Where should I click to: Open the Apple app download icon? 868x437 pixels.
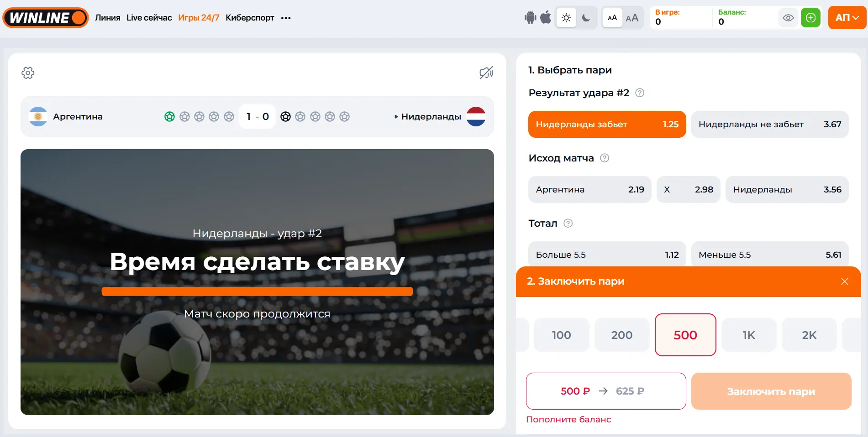click(x=546, y=18)
